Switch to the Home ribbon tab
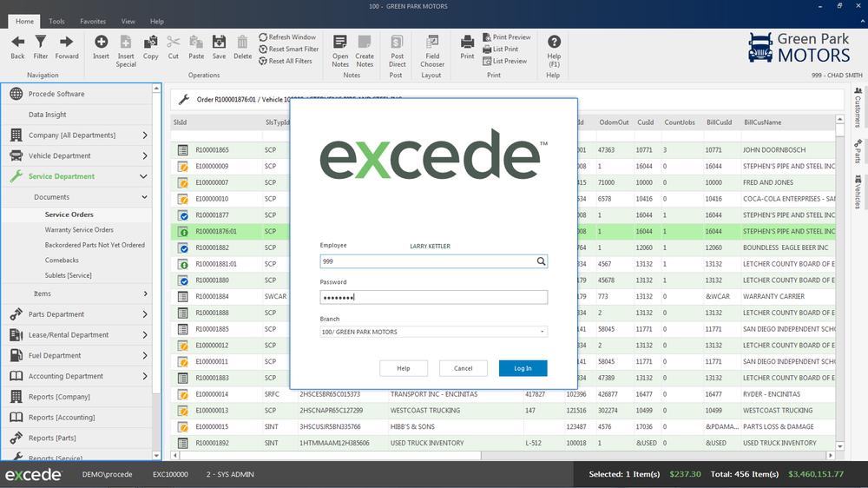 point(24,21)
